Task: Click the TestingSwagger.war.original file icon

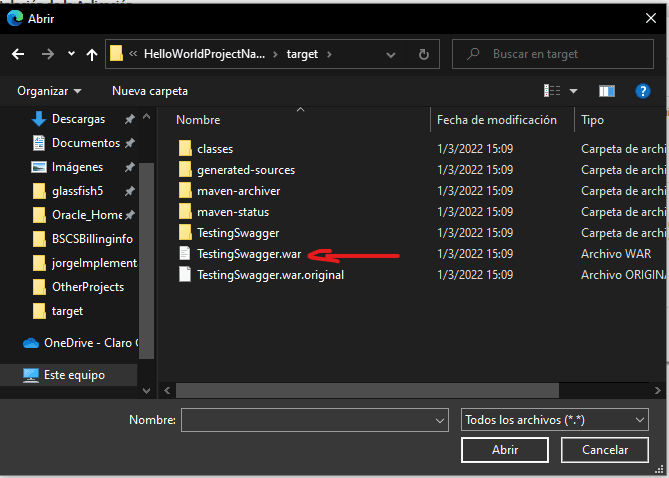Action: coord(184,274)
